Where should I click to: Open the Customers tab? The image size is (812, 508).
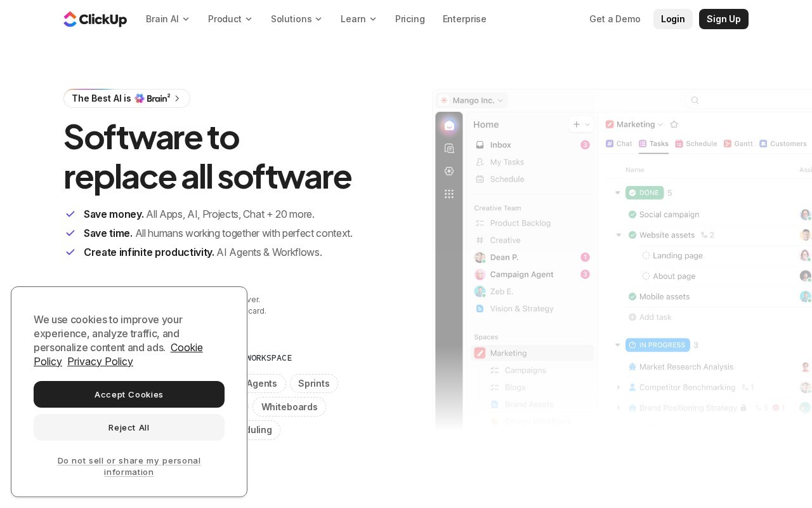[x=783, y=144]
